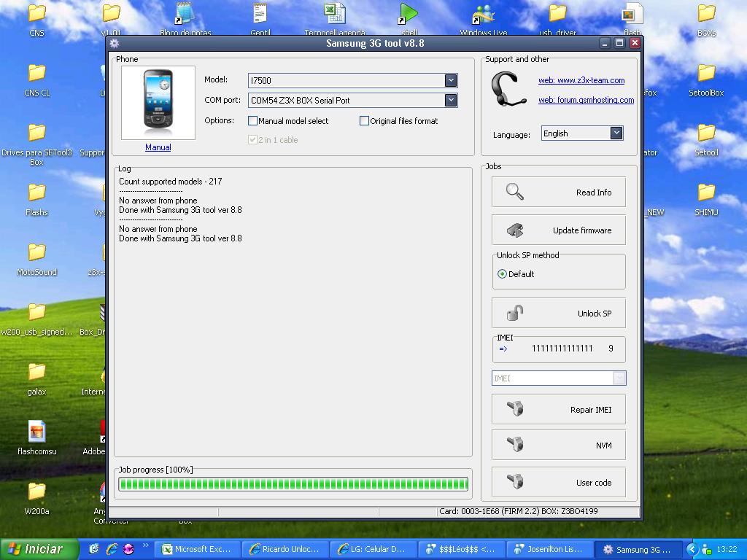
Task: Expand the COM port dropdown list
Action: click(x=451, y=100)
